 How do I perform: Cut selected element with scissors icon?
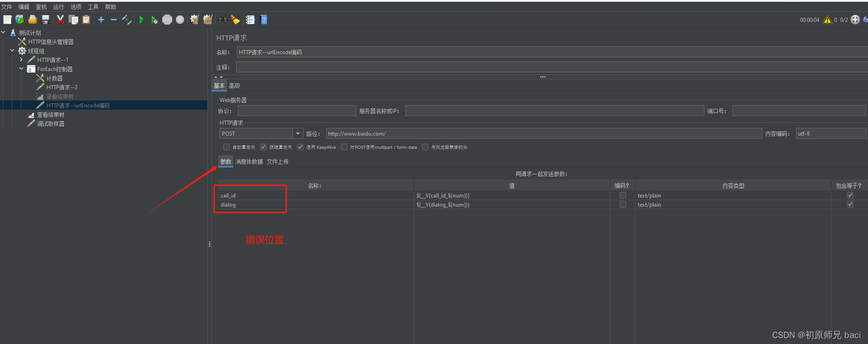[x=60, y=20]
